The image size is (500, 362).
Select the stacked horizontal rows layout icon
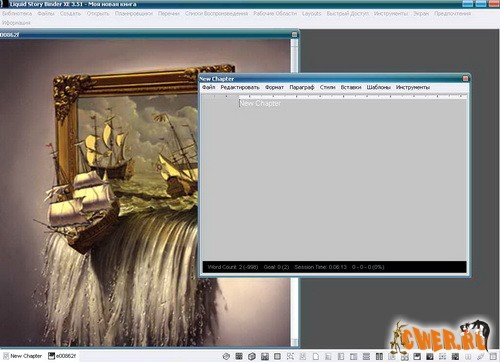click(366, 356)
